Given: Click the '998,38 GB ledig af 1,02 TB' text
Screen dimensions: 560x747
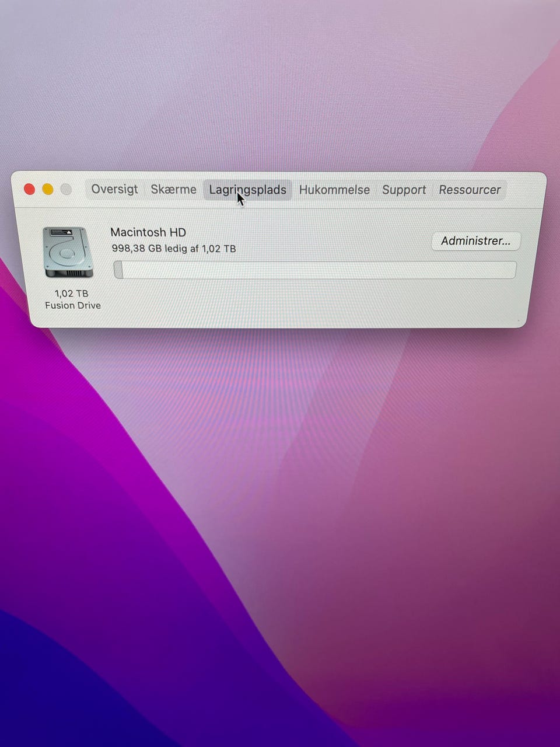Looking at the screenshot, I should [x=174, y=249].
